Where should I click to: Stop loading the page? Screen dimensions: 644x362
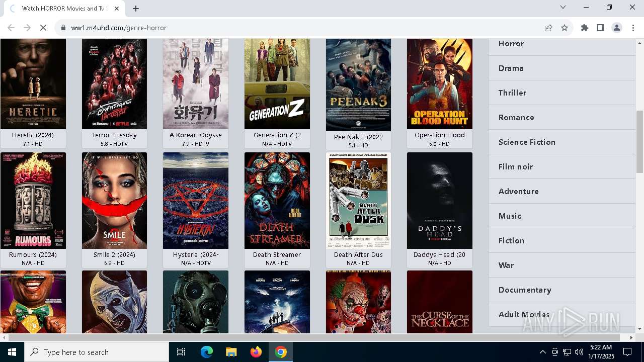pos(43,28)
